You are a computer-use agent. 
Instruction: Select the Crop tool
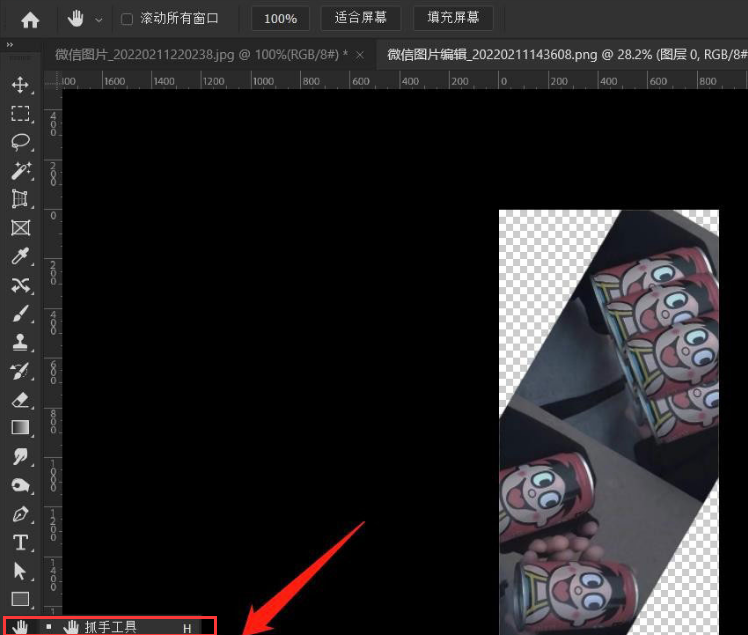pyautogui.click(x=20, y=199)
